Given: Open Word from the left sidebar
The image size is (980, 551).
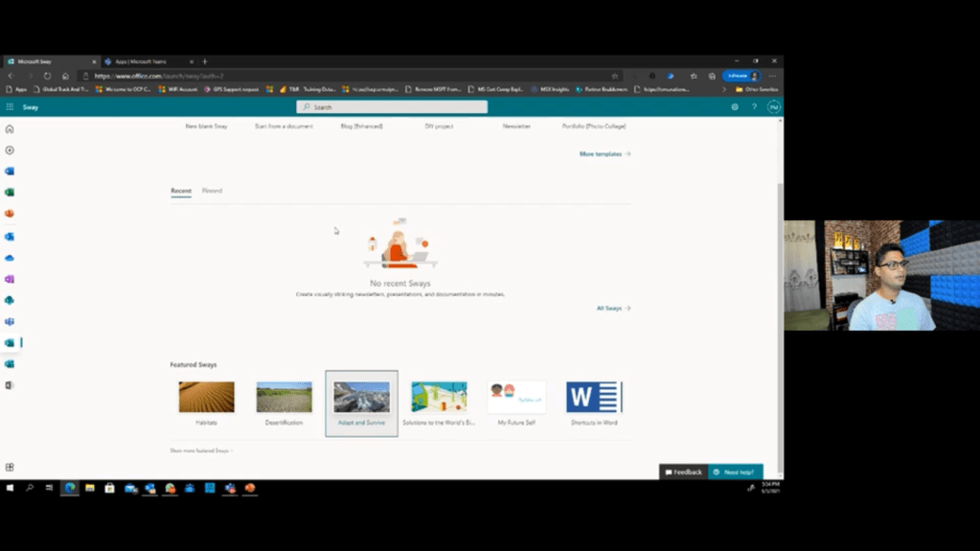Looking at the screenshot, I should [10, 172].
